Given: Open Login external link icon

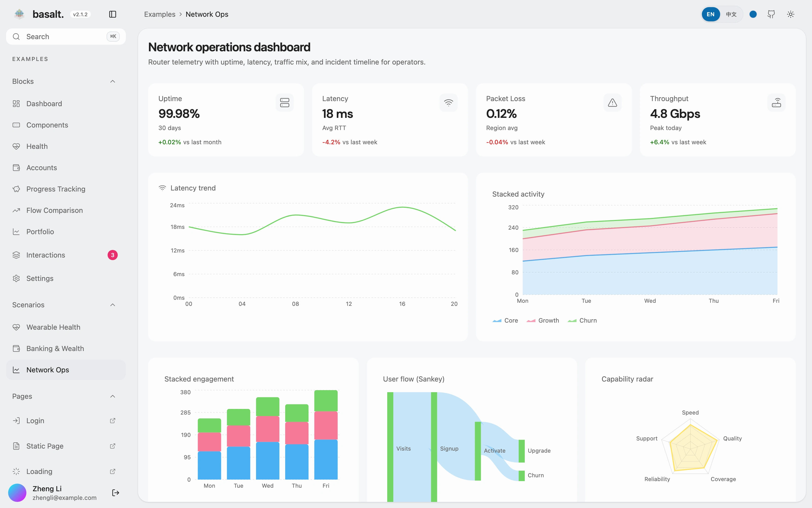Looking at the screenshot, I should point(113,421).
